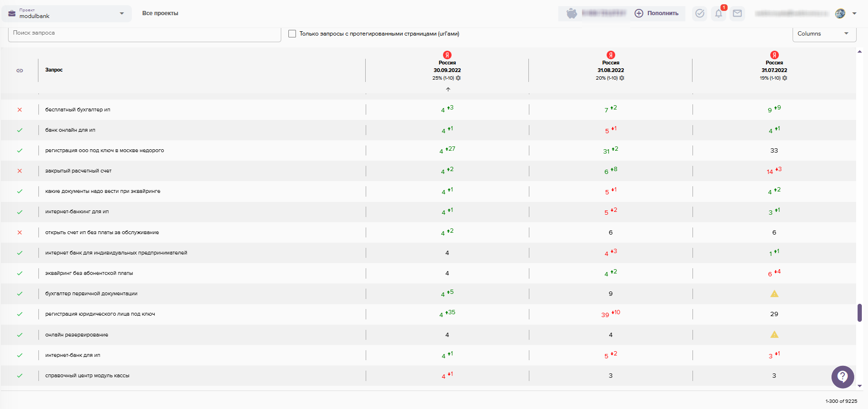
Task: Click gear icon under 30.09.2022 column
Action: (x=458, y=78)
